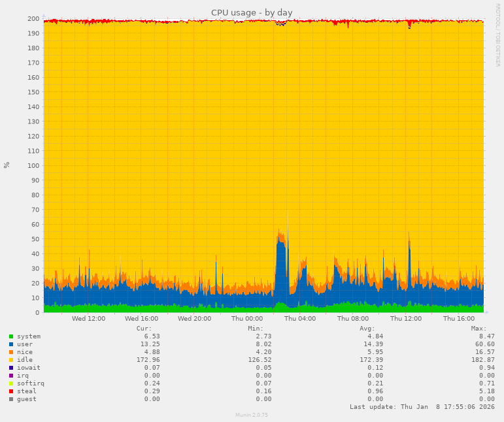Click idle avg value 172.39
504x422 pixels.
[x=371, y=360]
